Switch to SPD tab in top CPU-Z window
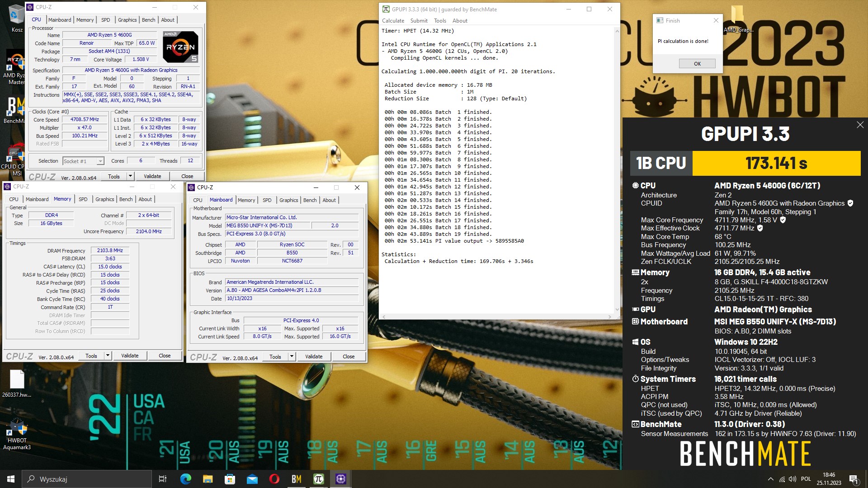The height and width of the screenshot is (488, 868). [105, 20]
